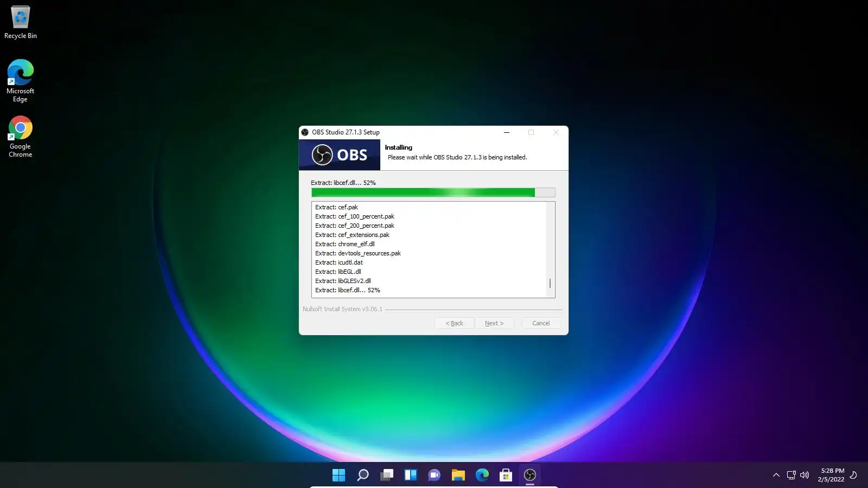Minimize the OBS Studio Setup window
Image resolution: width=868 pixels, height=488 pixels.
(507, 132)
